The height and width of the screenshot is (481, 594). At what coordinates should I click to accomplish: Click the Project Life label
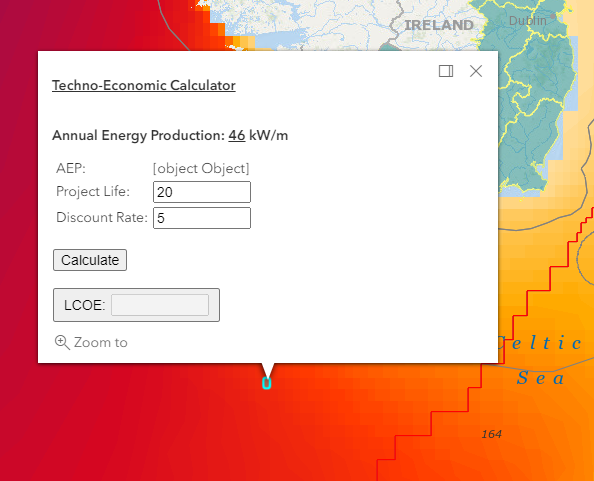pos(93,192)
